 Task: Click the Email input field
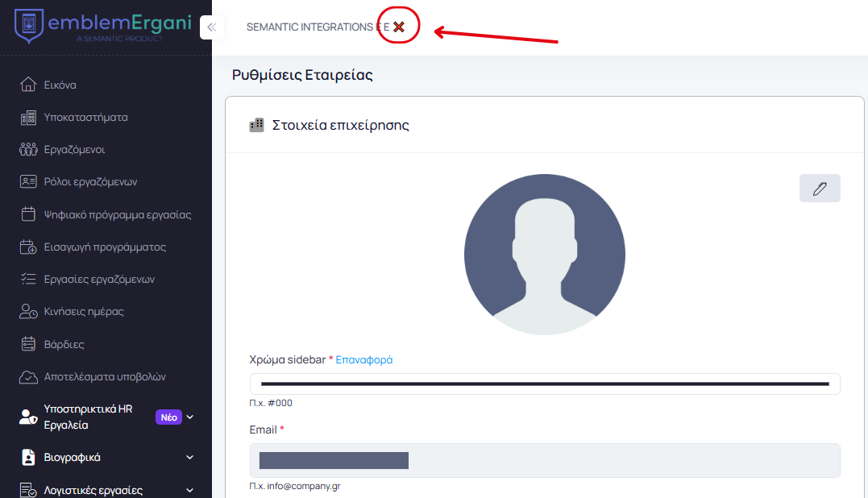pyautogui.click(x=545, y=460)
